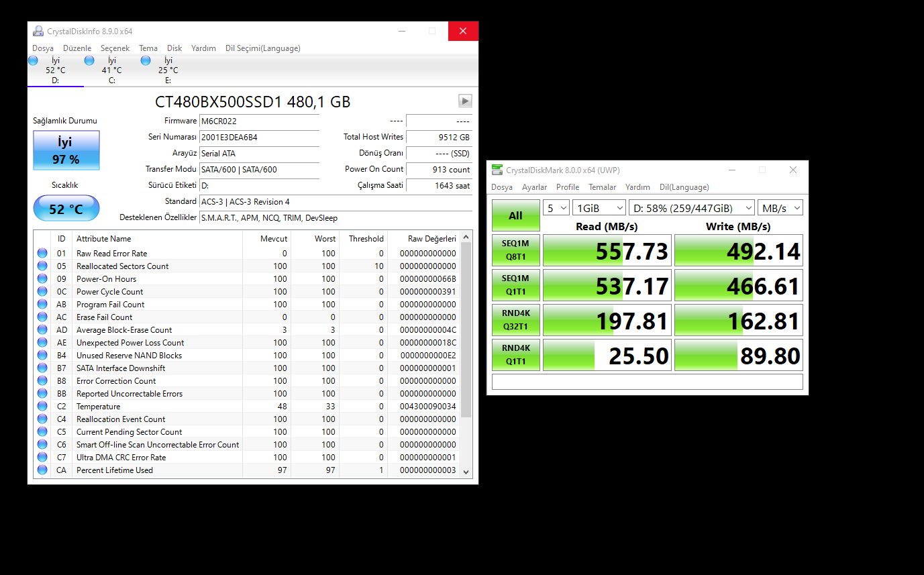The height and width of the screenshot is (575, 924).
Task: Start the SEQ1M Q1T1 test
Action: click(515, 285)
